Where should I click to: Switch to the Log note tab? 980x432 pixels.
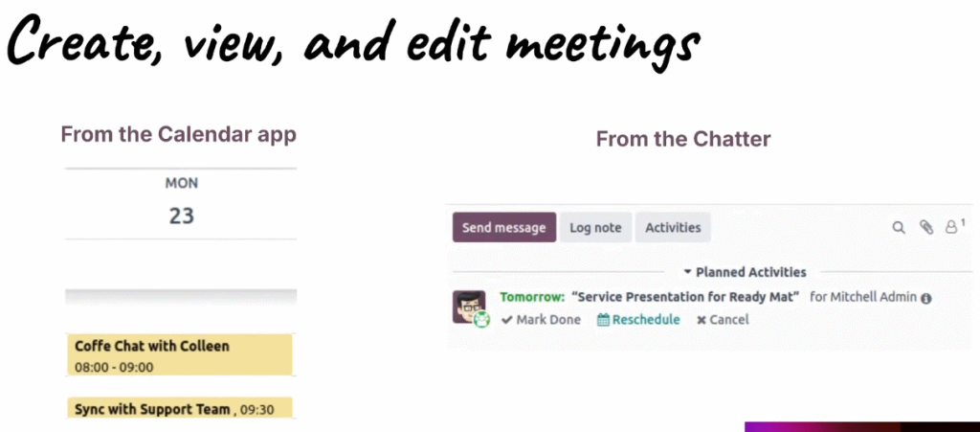click(x=595, y=228)
